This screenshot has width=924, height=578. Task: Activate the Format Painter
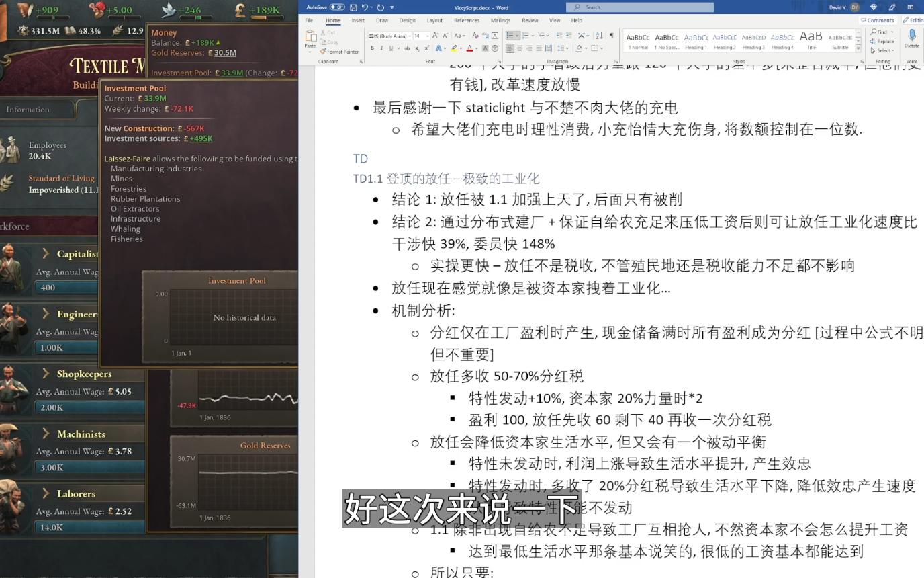(x=340, y=52)
